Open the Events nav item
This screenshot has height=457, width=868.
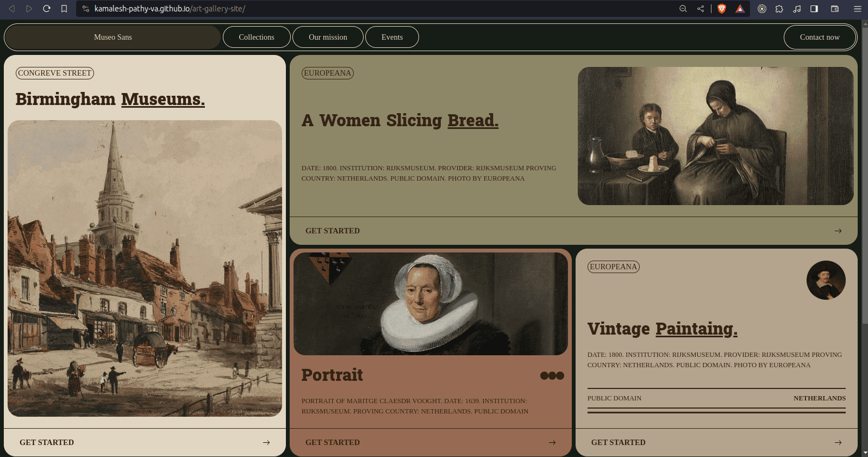392,37
